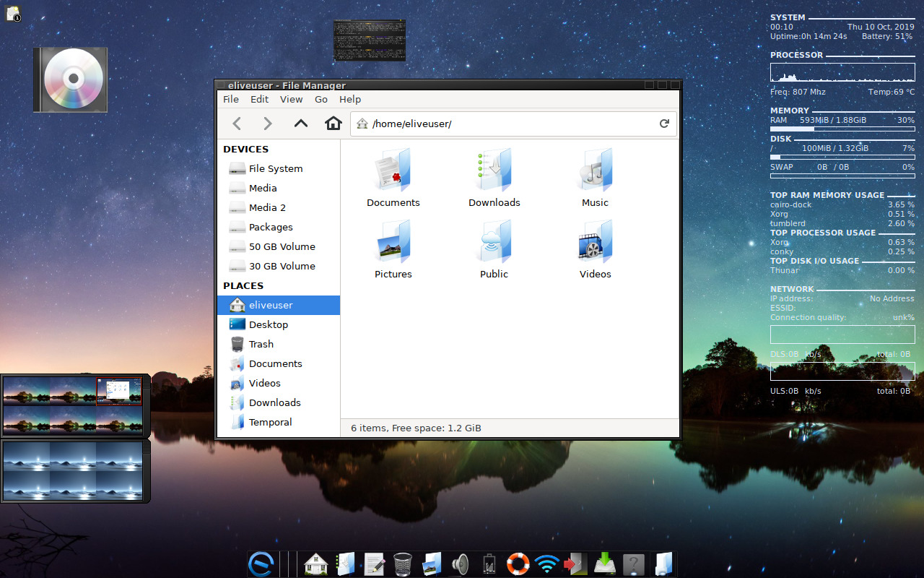Open the home house icon in the dock
The height and width of the screenshot is (578, 924).
tap(316, 564)
